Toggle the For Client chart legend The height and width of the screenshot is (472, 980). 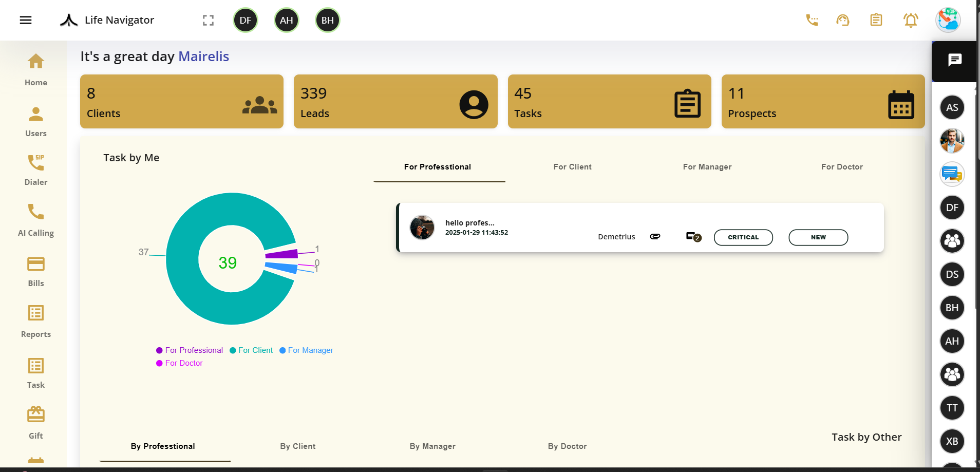point(251,350)
